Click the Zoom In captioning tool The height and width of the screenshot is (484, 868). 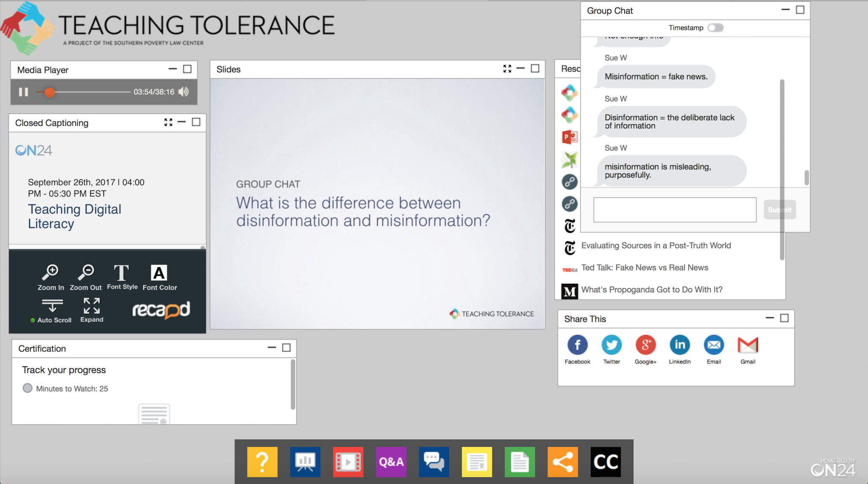pos(50,277)
